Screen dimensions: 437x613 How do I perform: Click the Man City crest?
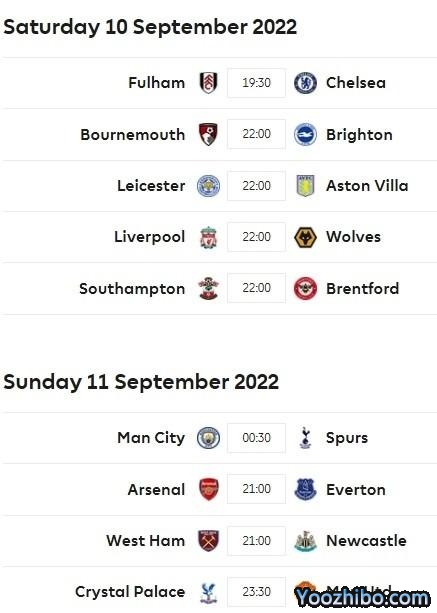[x=208, y=438]
